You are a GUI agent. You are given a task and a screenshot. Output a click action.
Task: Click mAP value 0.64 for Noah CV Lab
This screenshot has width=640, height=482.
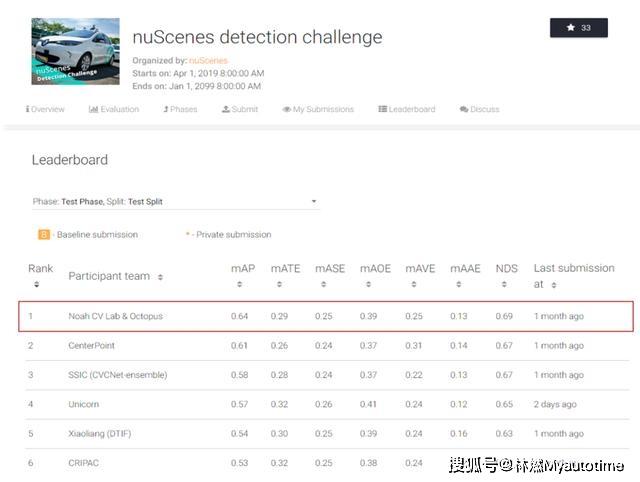tap(239, 316)
